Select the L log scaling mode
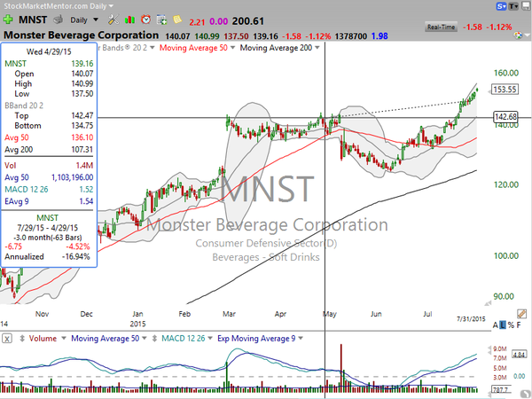The width and height of the screenshot is (532, 399). (503, 325)
